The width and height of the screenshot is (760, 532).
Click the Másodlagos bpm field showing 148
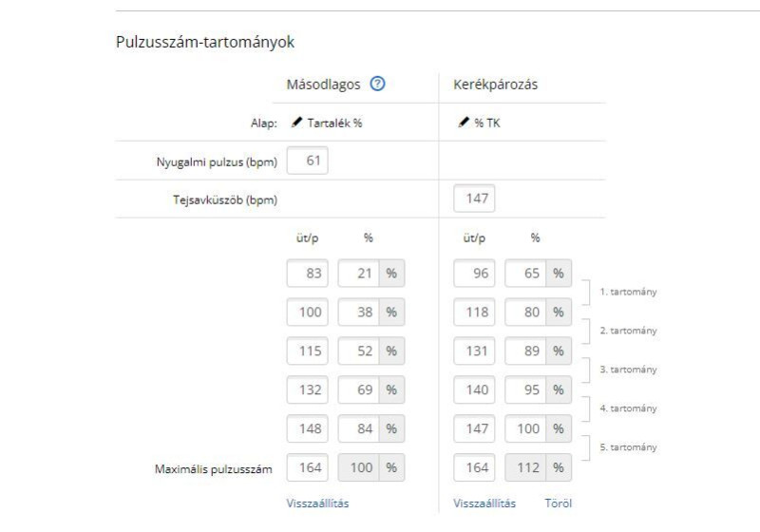308,429
